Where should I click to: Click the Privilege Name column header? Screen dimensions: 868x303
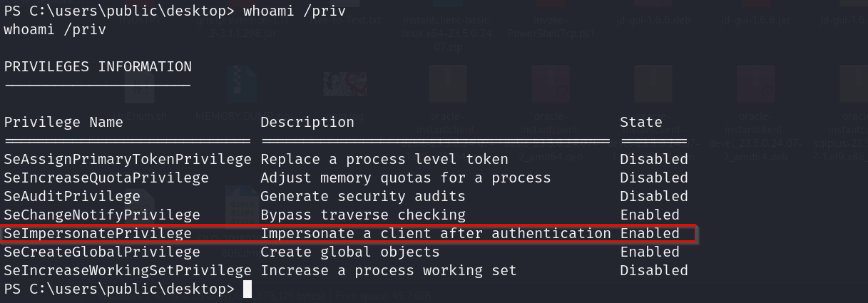[x=63, y=122]
